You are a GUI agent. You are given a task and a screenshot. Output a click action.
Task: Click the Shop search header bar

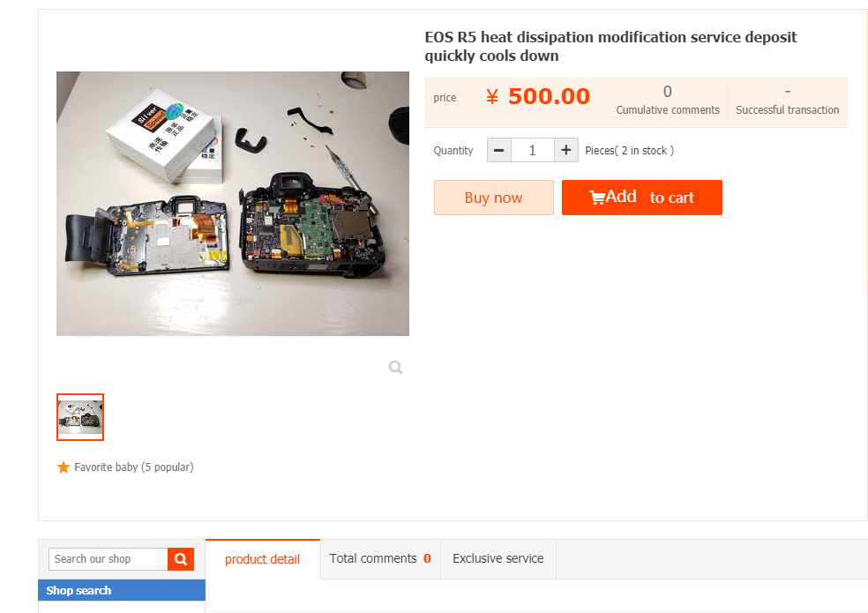pos(122,590)
